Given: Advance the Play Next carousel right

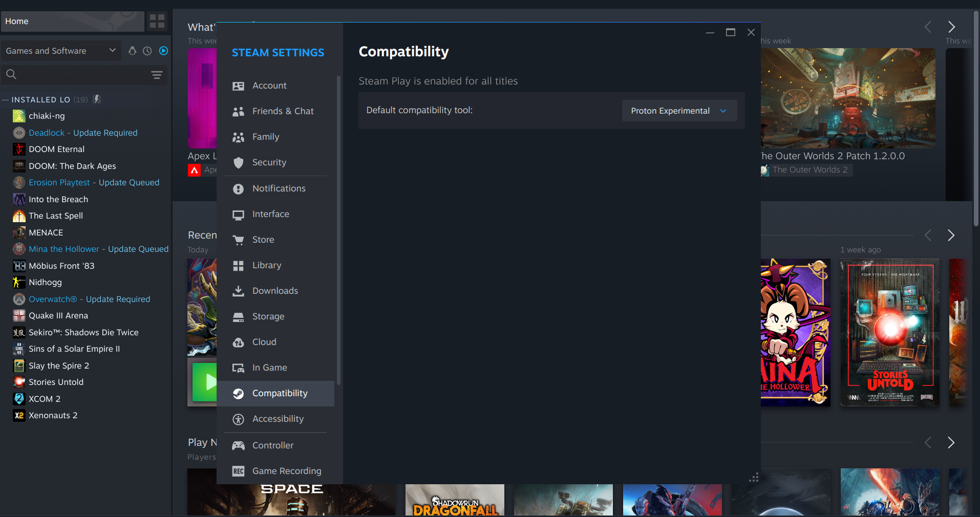Looking at the screenshot, I should click(x=951, y=442).
